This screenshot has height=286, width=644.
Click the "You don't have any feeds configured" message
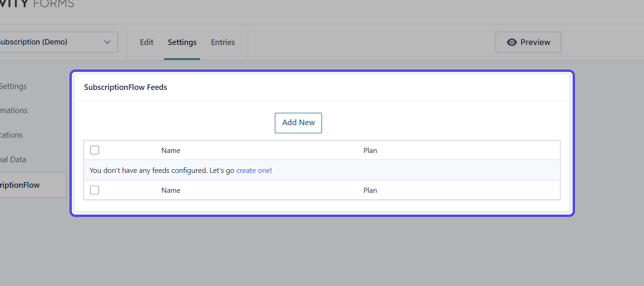(181, 171)
